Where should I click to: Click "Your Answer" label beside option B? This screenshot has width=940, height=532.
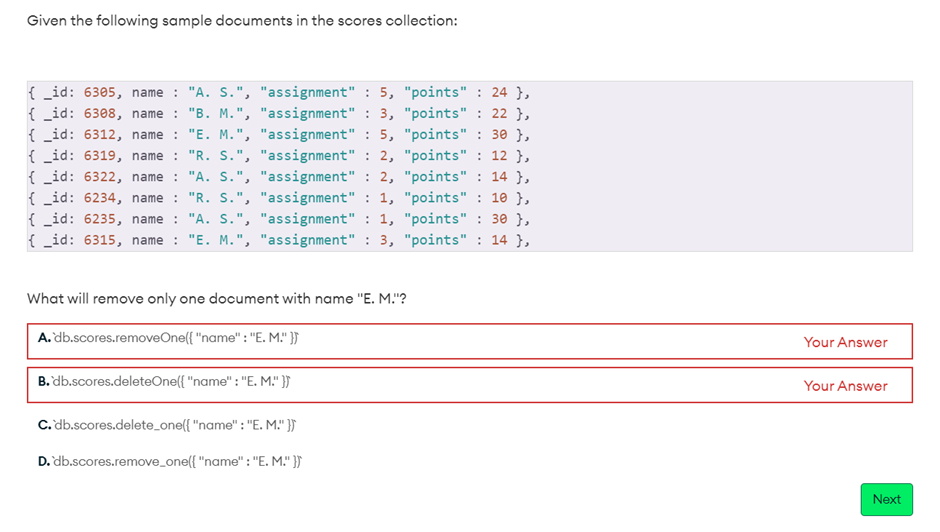point(845,386)
